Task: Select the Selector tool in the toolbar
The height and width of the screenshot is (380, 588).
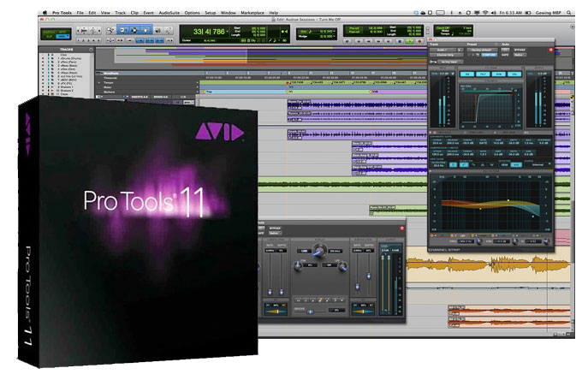Action: point(134,30)
